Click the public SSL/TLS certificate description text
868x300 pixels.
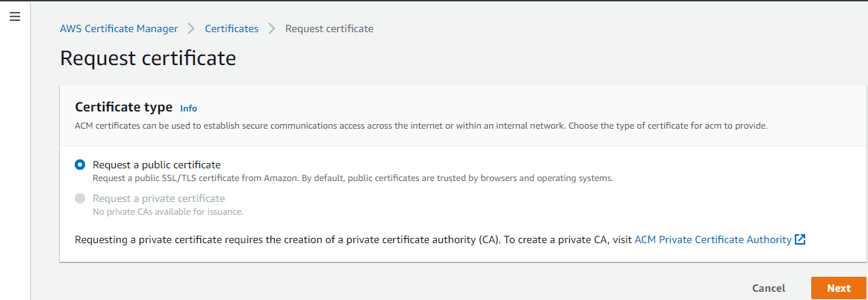coord(353,179)
